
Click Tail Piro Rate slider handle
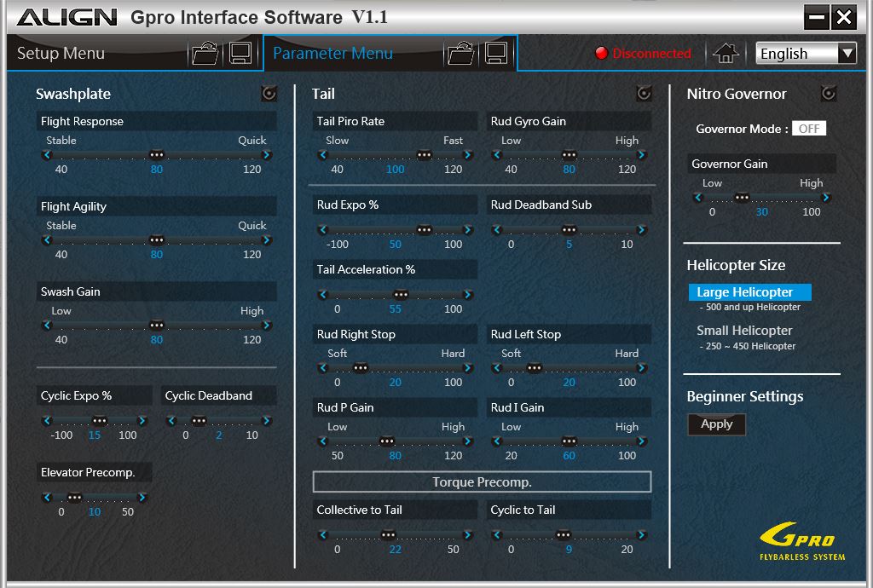(x=425, y=154)
